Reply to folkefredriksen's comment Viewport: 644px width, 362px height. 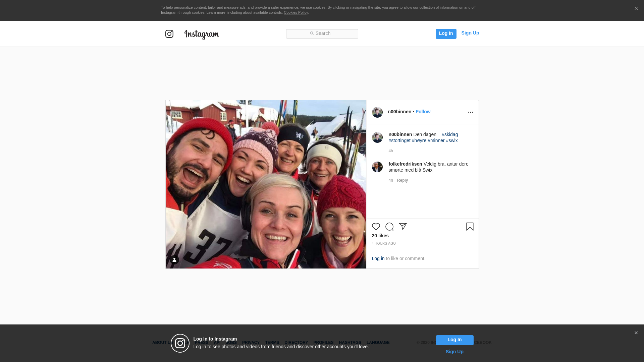point(402,180)
